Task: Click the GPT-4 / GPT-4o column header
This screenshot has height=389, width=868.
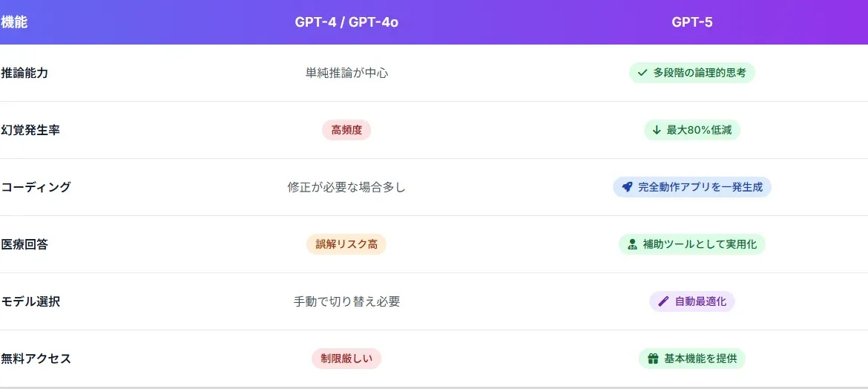Action: coord(346,22)
